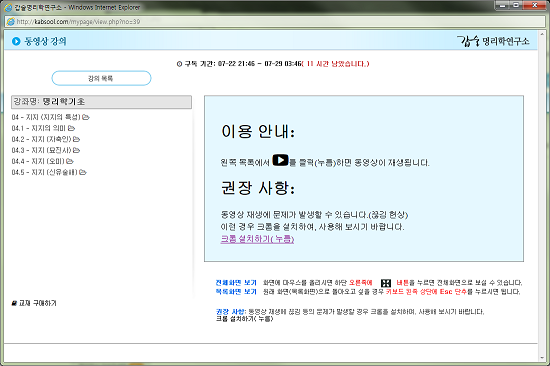Open folder icon next to 04.5 - 지지 (신유술해)
Screen dimensions: 550x366
pos(83,172)
